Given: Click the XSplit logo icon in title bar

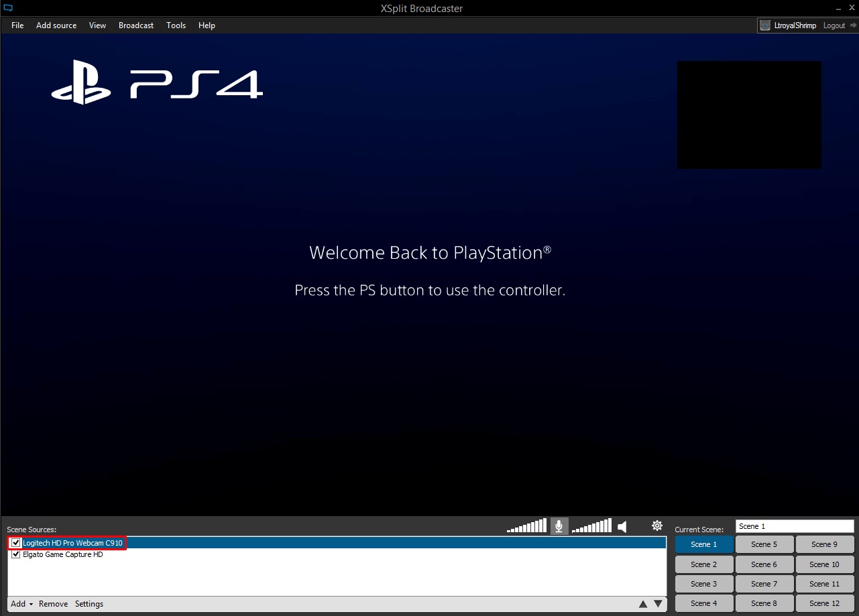Looking at the screenshot, I should (x=8, y=8).
